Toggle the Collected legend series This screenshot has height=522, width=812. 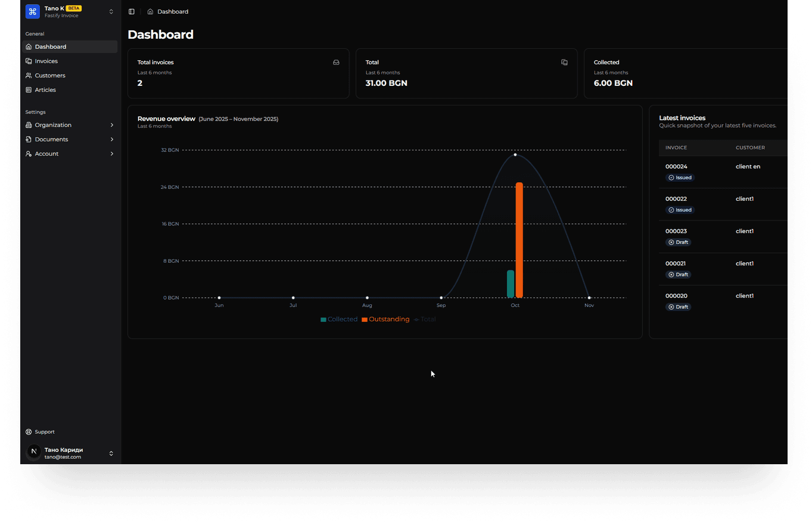(x=339, y=319)
